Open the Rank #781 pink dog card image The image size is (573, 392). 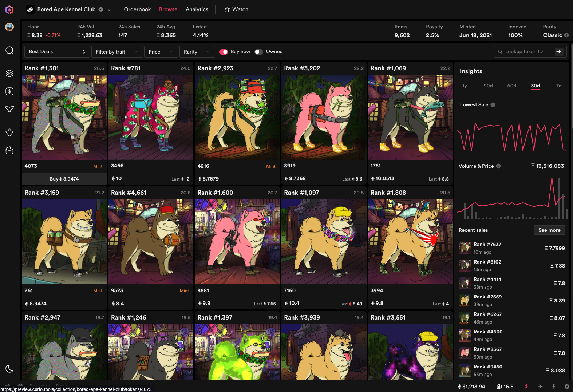pos(151,117)
